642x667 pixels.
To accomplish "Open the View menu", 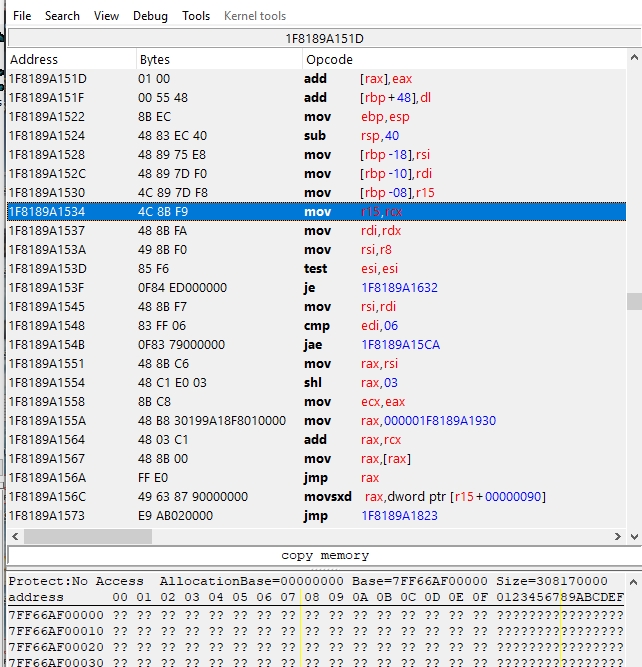I will coord(106,16).
